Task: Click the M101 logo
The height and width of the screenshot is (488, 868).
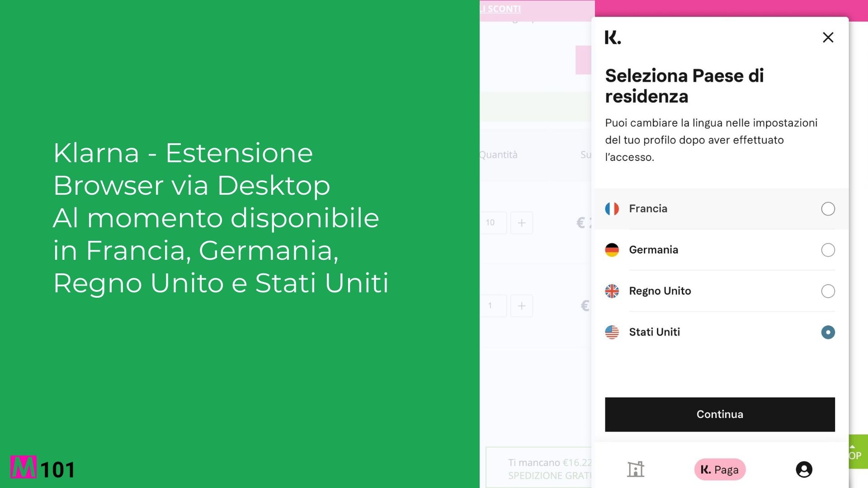Action: [x=42, y=467]
